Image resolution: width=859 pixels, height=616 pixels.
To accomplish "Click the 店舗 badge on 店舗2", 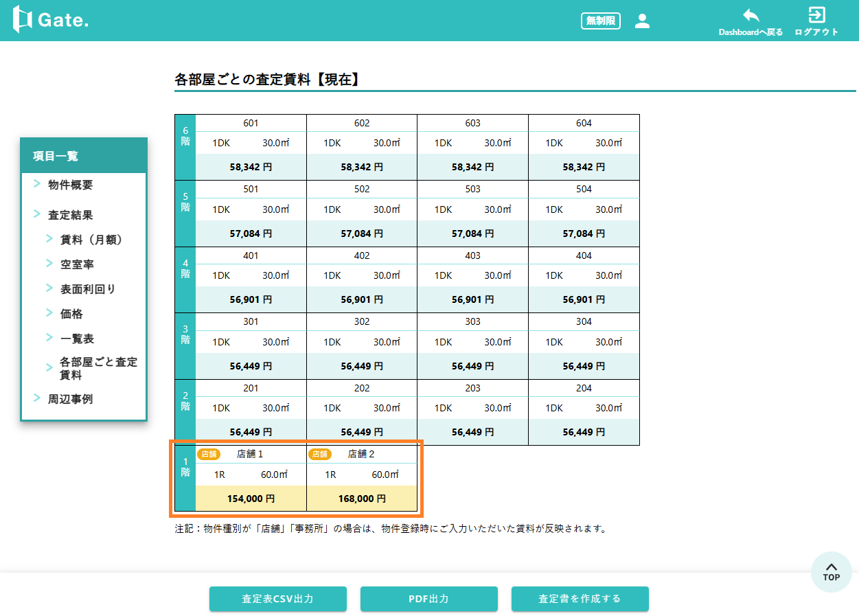I will coord(319,454).
